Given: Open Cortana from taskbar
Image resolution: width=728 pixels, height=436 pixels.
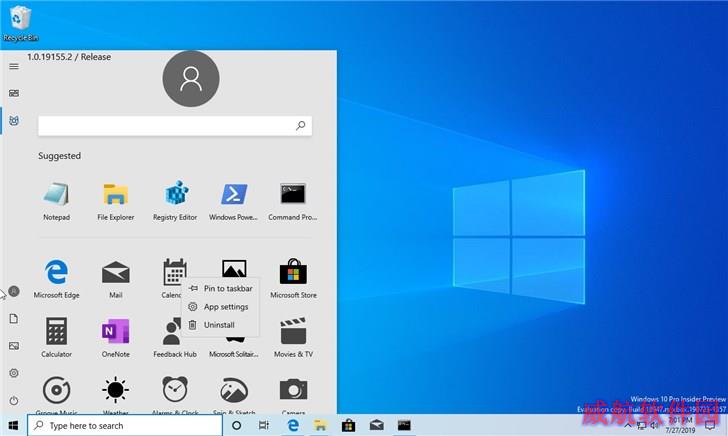Looking at the screenshot, I should [x=236, y=425].
